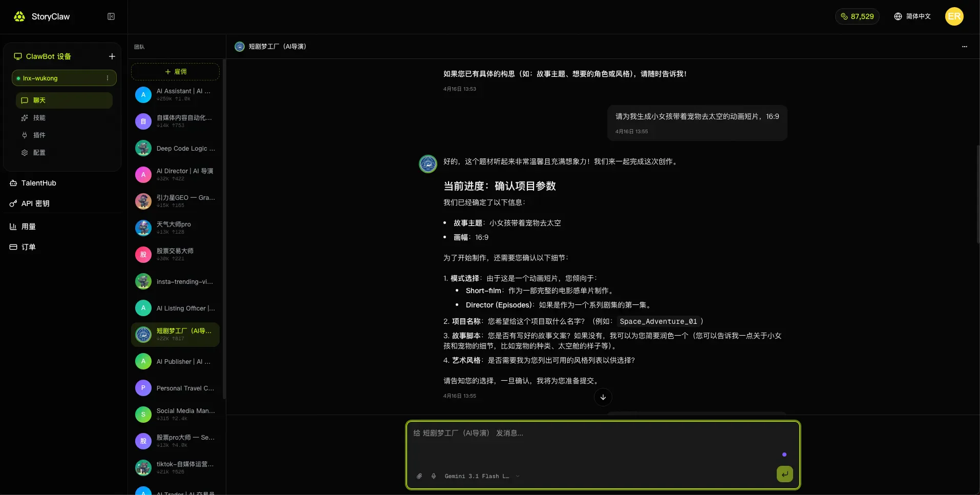Go to TalentHub
Image resolution: width=980 pixels, height=495 pixels.
pyautogui.click(x=33, y=183)
